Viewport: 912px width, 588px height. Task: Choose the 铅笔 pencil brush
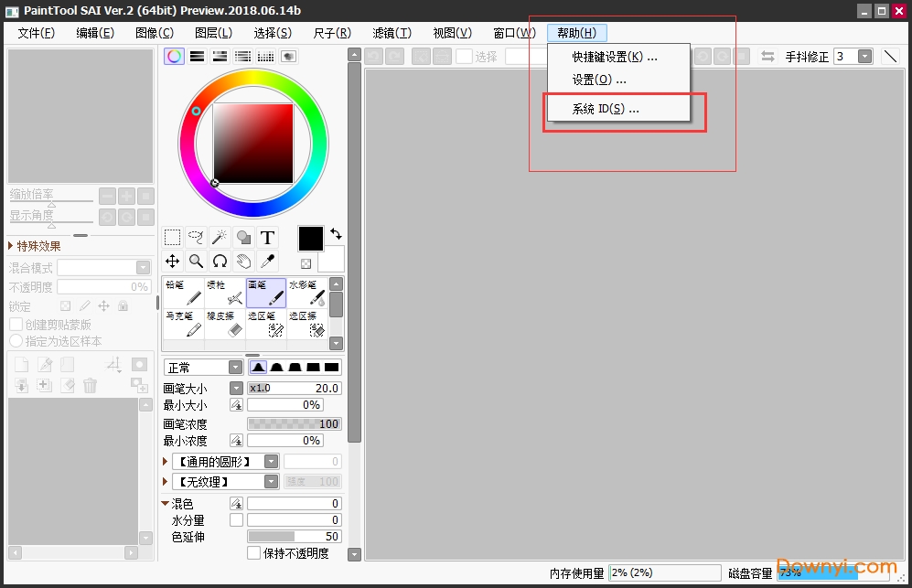coord(183,293)
